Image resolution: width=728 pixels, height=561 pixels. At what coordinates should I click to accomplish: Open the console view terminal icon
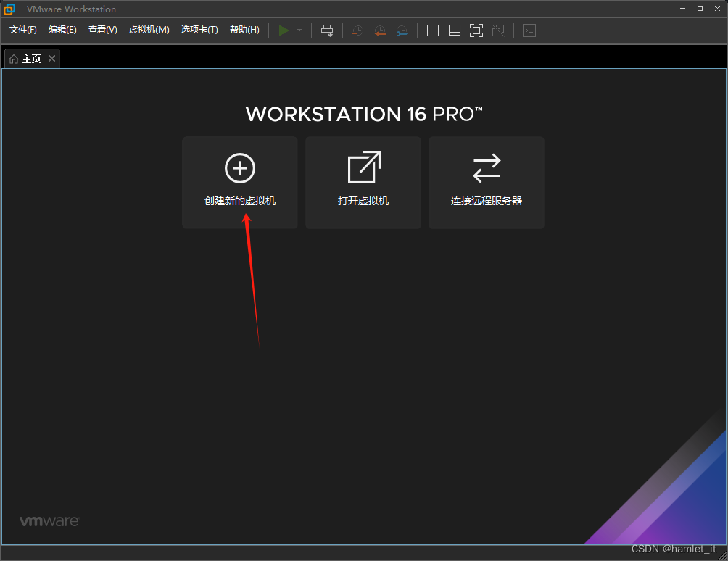click(x=529, y=30)
